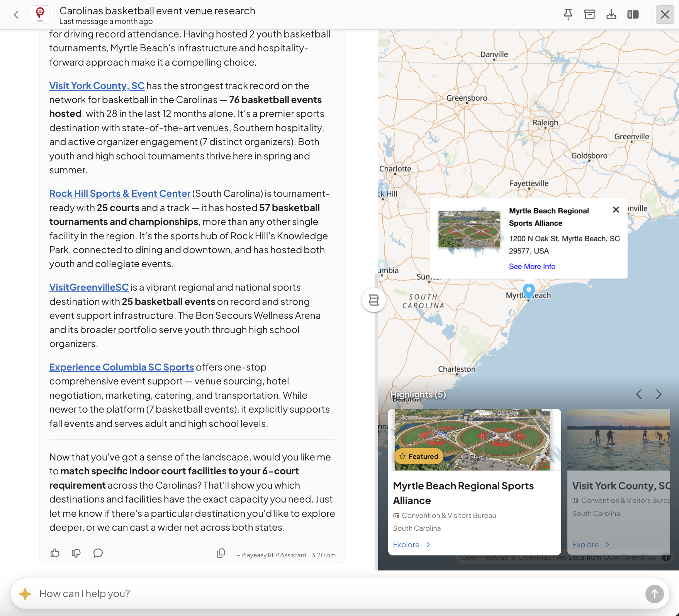Click the Myrtle Beach Regional Sports Alliance card title
Screen dimensions: 679x616
point(463,493)
